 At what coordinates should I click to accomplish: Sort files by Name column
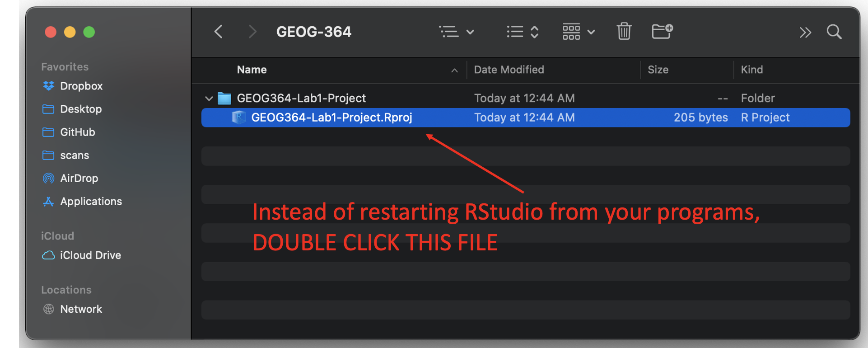pyautogui.click(x=252, y=70)
